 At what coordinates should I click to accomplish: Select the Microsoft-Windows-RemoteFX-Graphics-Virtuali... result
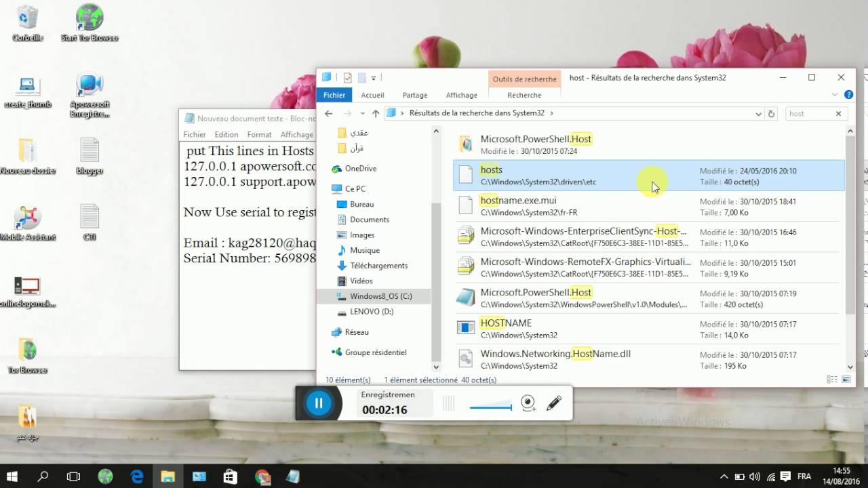coord(649,268)
